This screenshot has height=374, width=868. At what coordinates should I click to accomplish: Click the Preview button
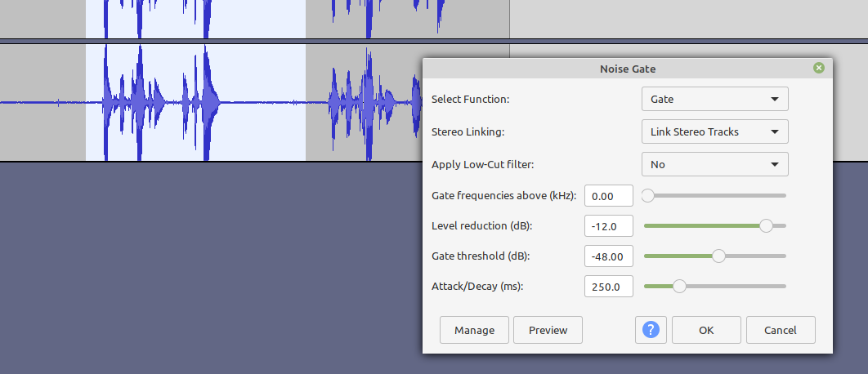click(x=548, y=330)
